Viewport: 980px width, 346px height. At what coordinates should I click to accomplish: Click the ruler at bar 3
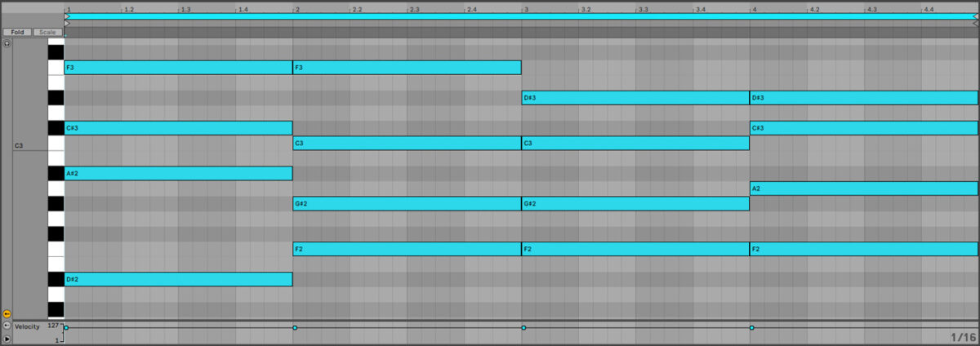527,9
